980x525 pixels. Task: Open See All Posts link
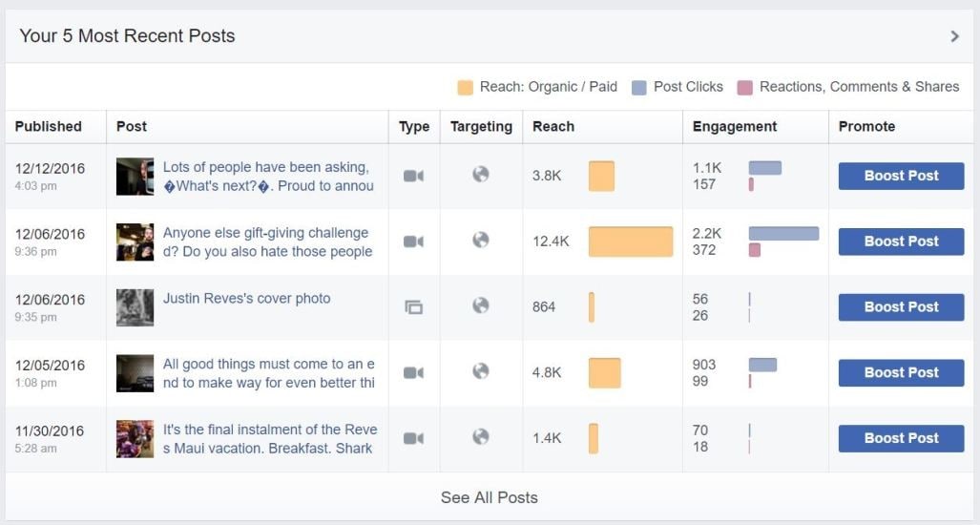click(x=489, y=497)
